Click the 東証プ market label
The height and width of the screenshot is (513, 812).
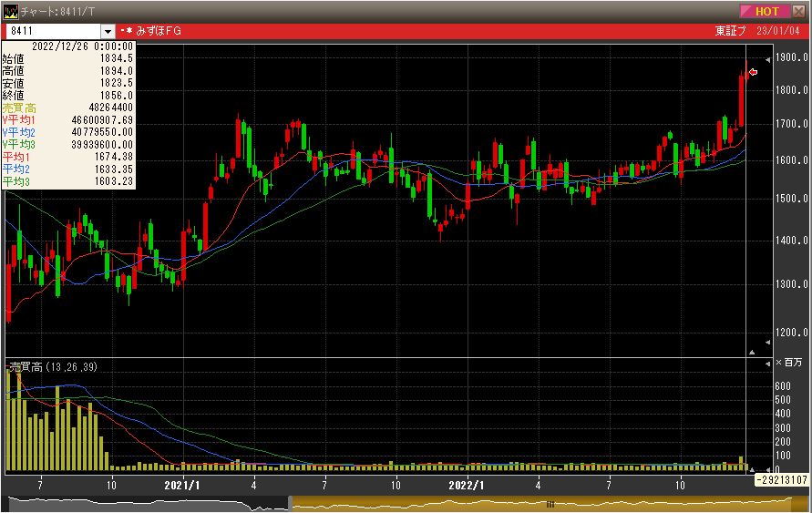click(731, 32)
